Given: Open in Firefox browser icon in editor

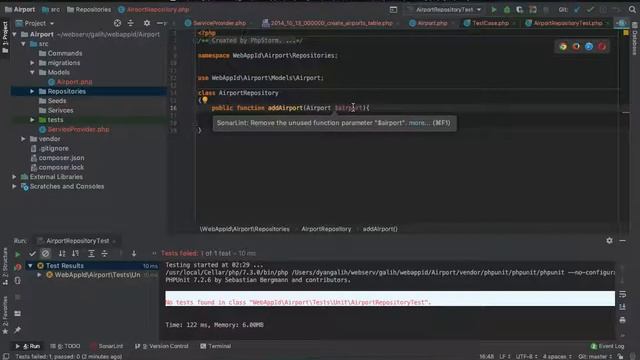Looking at the screenshot, I should click(576, 47).
